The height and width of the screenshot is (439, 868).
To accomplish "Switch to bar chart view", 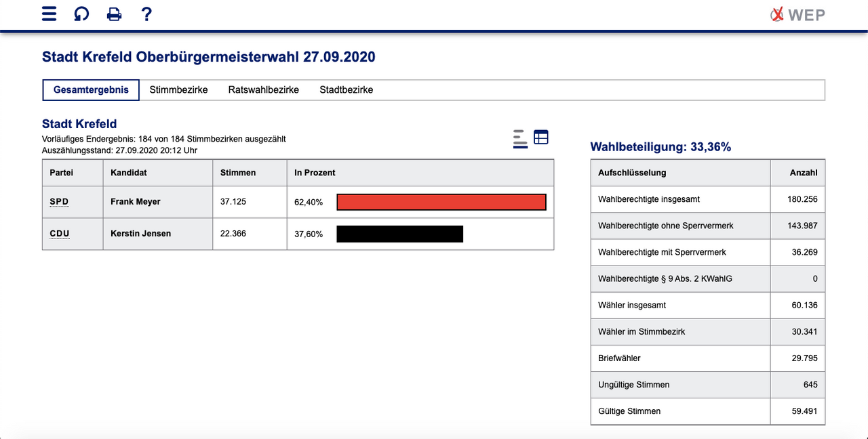I will pyautogui.click(x=520, y=138).
